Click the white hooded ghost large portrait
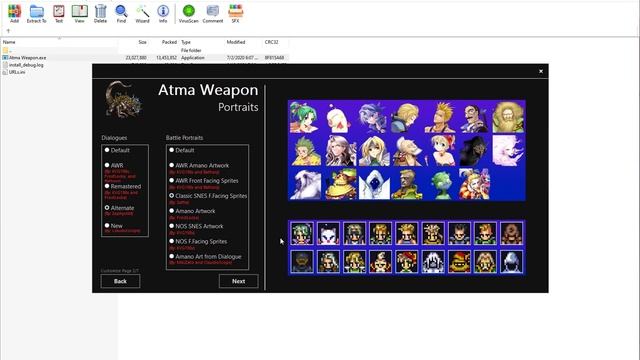Screen dimensions: 640x360 [374, 184]
